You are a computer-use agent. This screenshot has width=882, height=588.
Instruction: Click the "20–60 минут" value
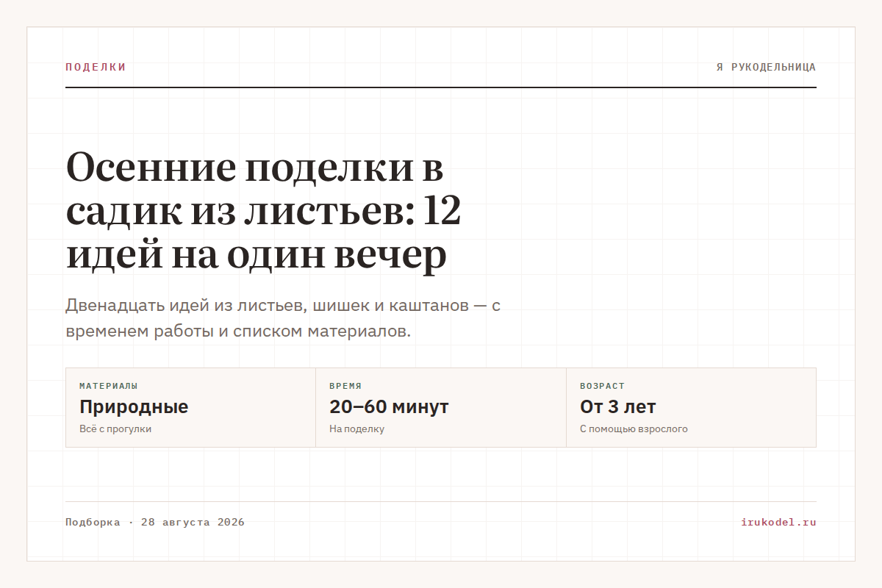(x=389, y=406)
